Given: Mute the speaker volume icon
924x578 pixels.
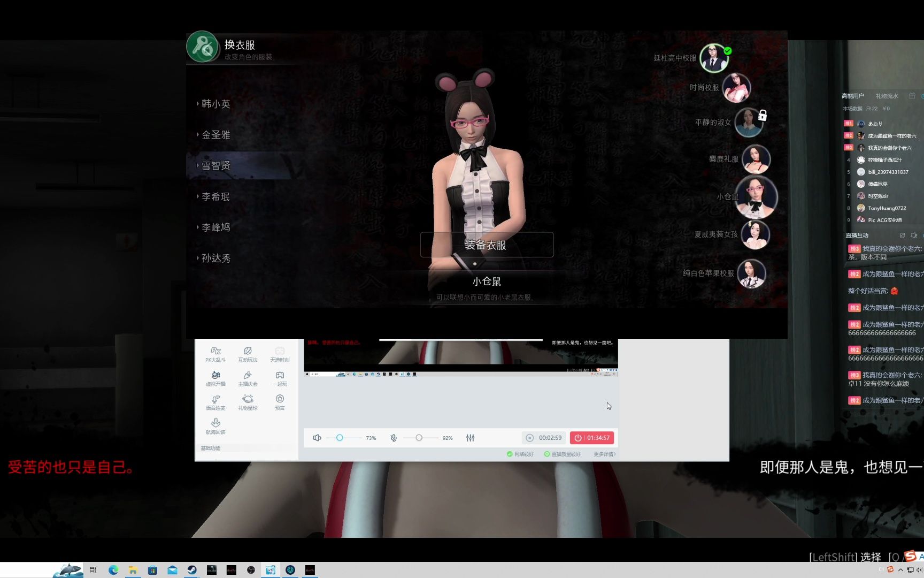Looking at the screenshot, I should point(317,438).
